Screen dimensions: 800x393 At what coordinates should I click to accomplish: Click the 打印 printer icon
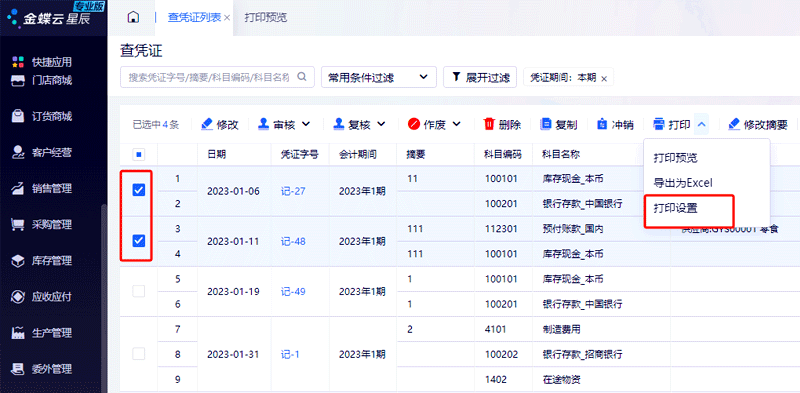[659, 124]
